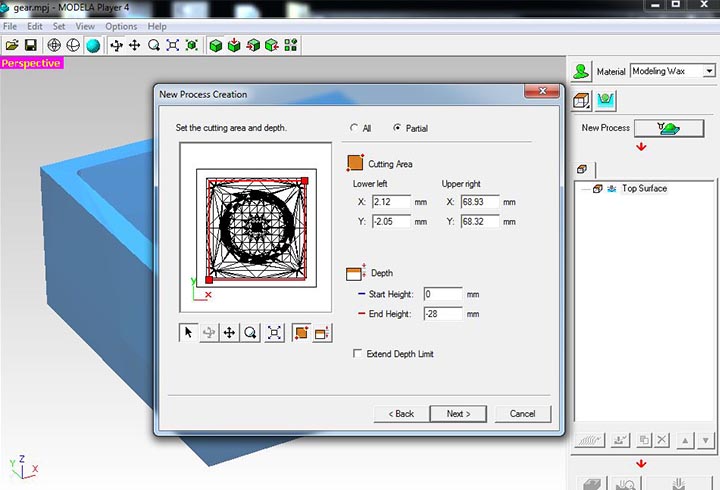Select the Top Surface tree item
This screenshot has width=720, height=490.
tap(644, 188)
